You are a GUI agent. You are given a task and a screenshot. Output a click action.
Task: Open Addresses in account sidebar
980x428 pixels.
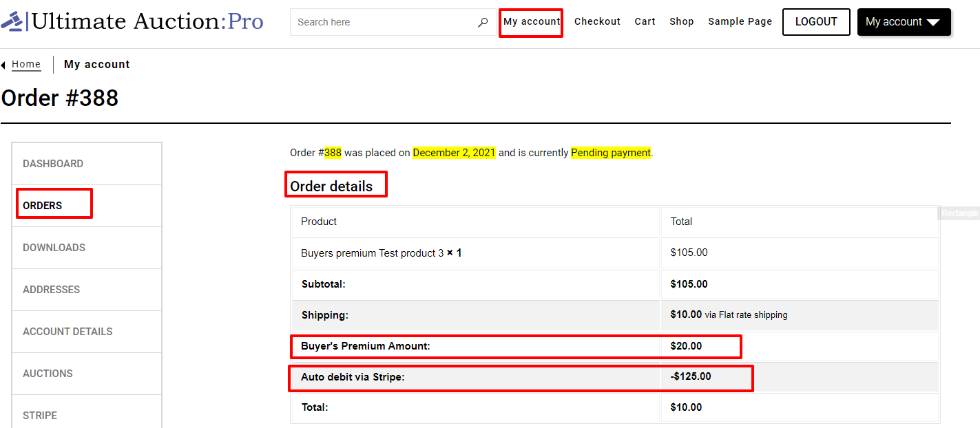tap(87, 290)
